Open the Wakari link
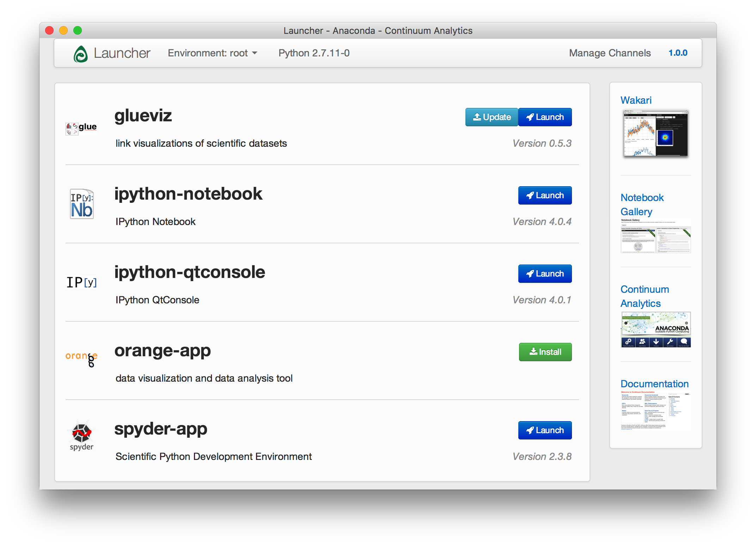Screen dimensions: 756x546 [636, 100]
